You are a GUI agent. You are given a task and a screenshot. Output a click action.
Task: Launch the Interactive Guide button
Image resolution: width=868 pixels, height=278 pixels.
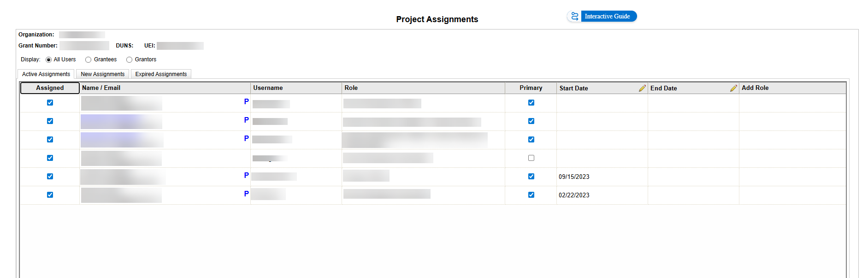607,16
